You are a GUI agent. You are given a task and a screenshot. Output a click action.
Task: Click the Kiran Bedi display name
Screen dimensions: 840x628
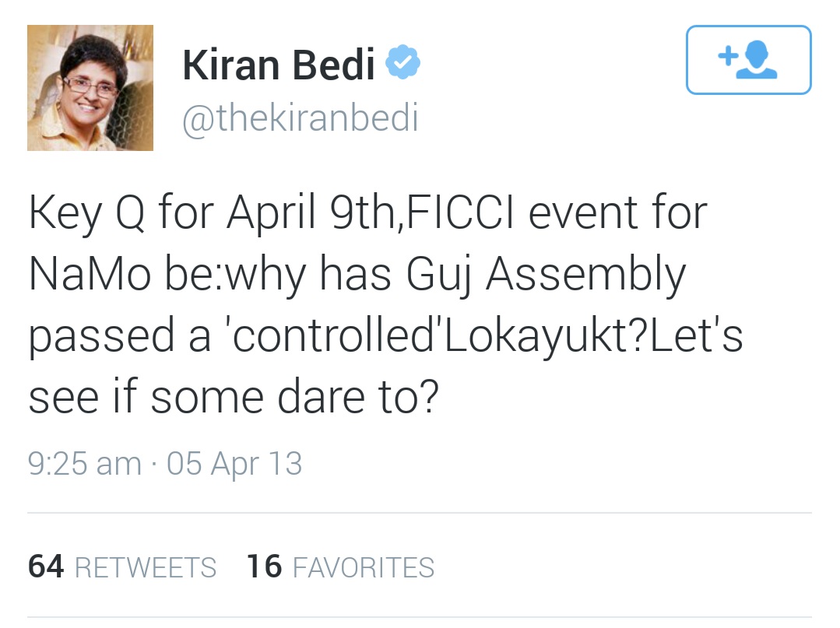(x=278, y=64)
